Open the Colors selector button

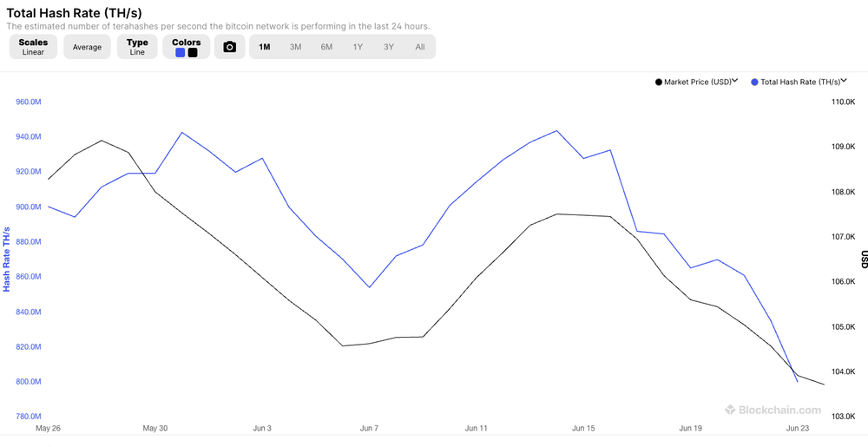click(x=187, y=47)
